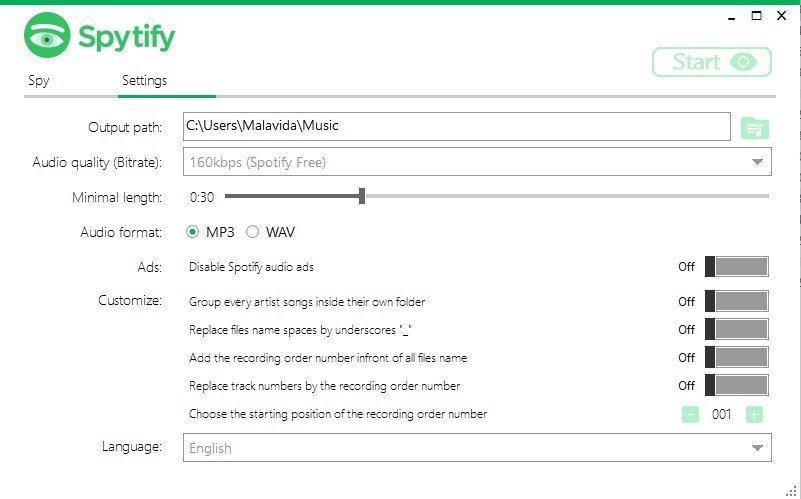This screenshot has height=499, width=801.
Task: Click the Minimal length slider handle
Action: pos(362,196)
